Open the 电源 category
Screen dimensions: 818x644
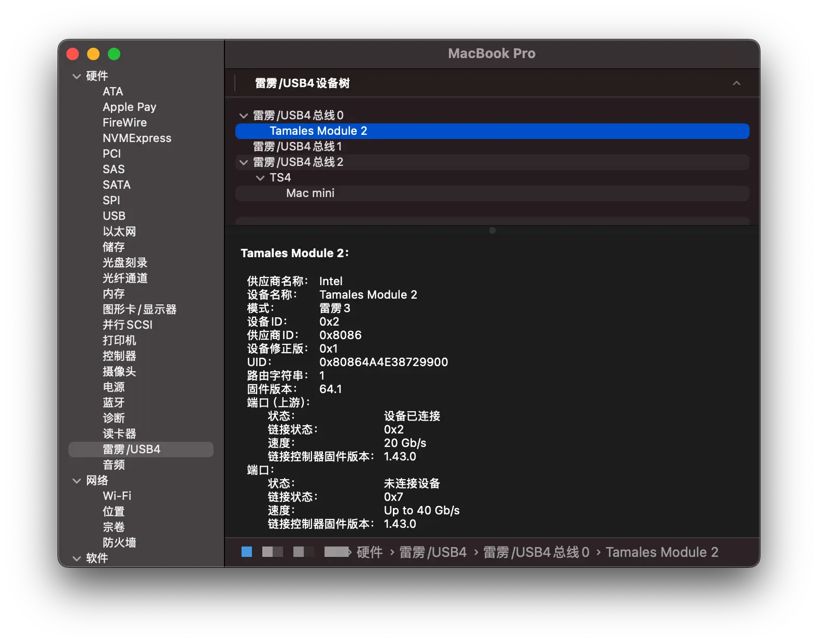[114, 387]
